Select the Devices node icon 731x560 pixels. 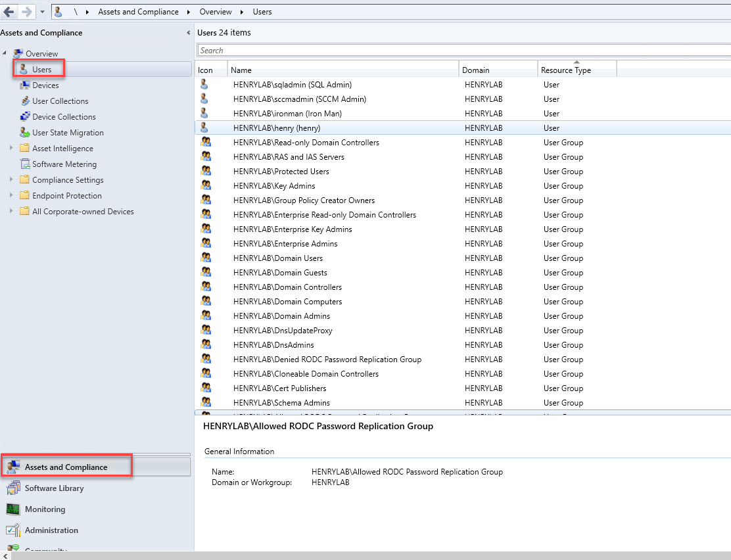click(25, 85)
